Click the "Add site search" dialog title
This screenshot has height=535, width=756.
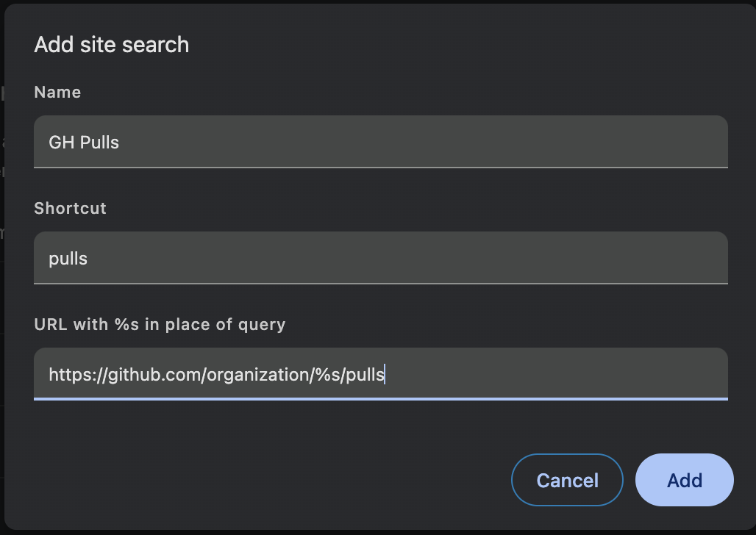pyautogui.click(x=111, y=45)
